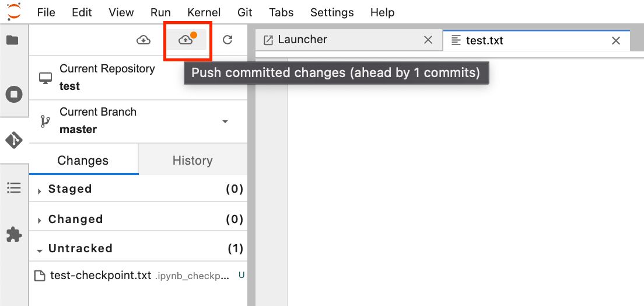Refresh the repository status
The image size is (644, 306).
point(228,40)
